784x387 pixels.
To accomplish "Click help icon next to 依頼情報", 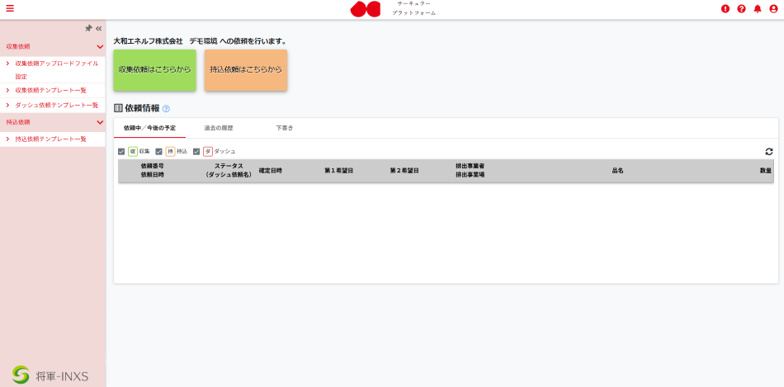I will (x=166, y=108).
